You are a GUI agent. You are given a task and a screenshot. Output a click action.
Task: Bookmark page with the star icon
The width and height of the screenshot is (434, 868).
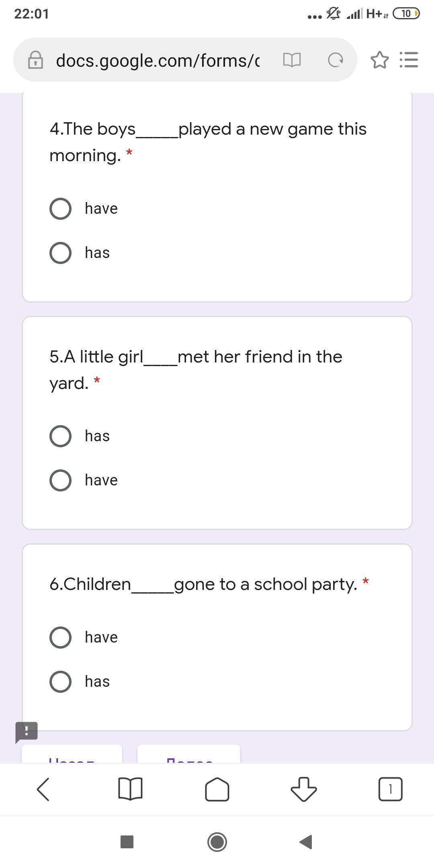[379, 60]
